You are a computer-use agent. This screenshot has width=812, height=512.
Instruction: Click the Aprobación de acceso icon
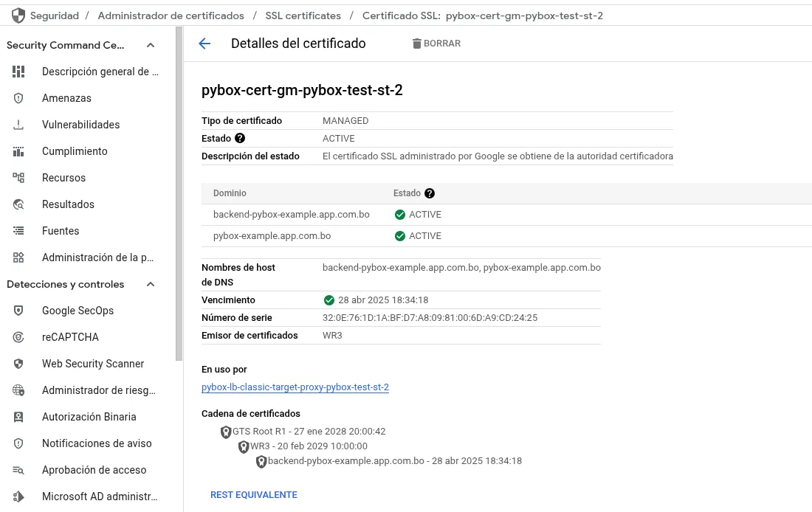18,470
